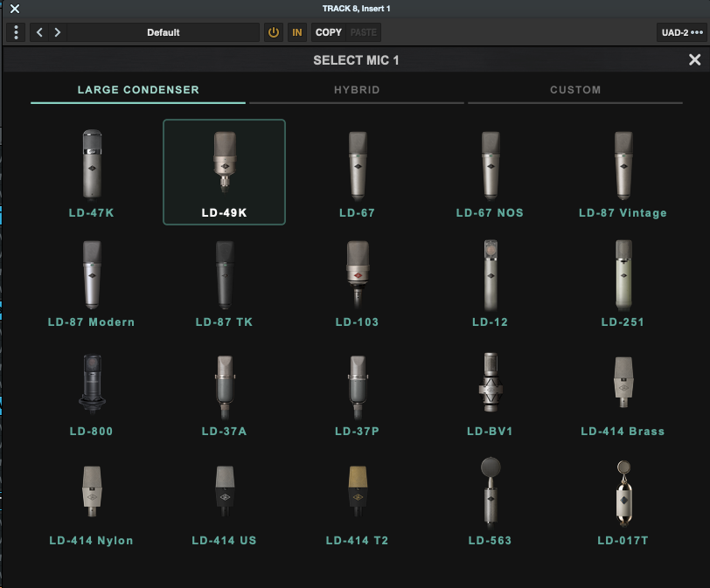
Task: Advance to the next preset
Action: pyautogui.click(x=58, y=32)
